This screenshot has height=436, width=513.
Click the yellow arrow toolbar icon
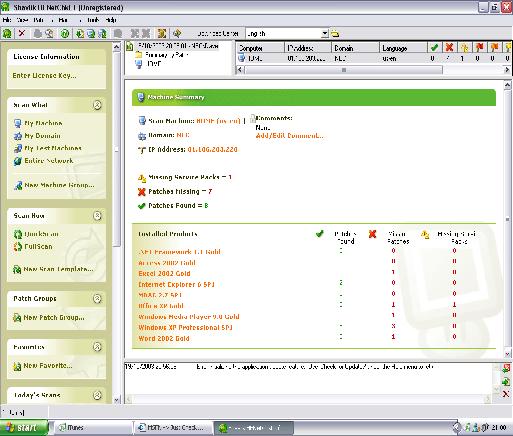pos(177,33)
